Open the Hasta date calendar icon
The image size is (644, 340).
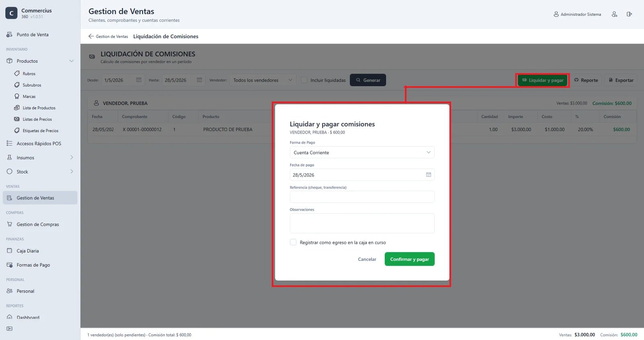tap(199, 80)
